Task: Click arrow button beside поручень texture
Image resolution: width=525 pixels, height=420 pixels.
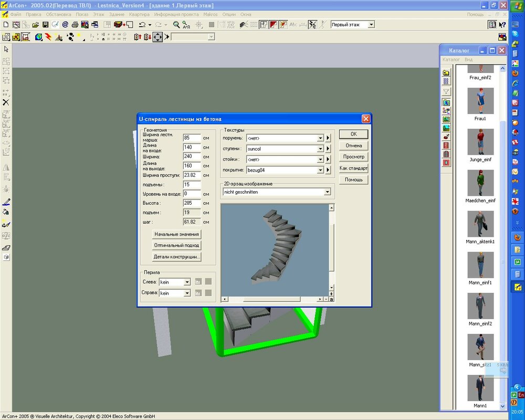Action: (x=328, y=138)
